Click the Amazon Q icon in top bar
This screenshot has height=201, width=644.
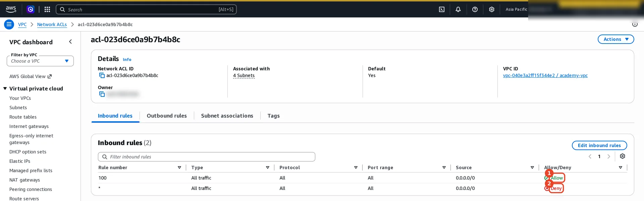coord(31,9)
